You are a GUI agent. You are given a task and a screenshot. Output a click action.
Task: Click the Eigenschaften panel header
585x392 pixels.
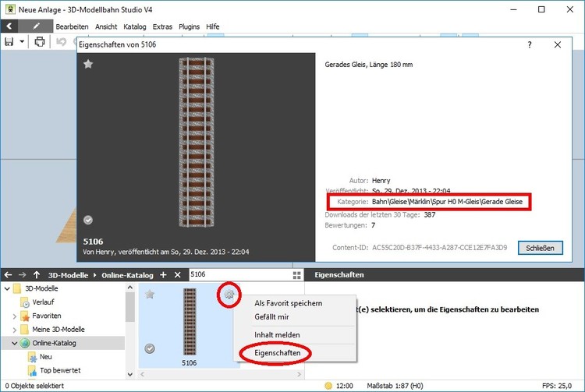click(339, 275)
